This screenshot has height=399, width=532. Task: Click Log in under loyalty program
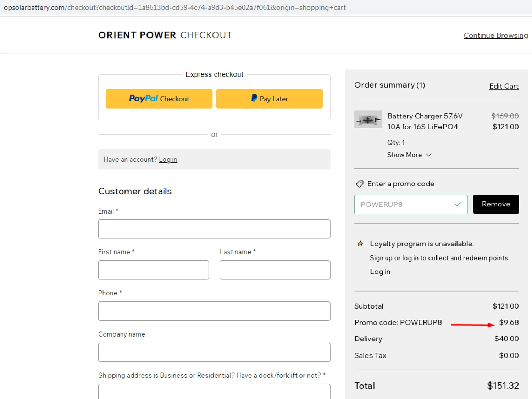coord(380,272)
